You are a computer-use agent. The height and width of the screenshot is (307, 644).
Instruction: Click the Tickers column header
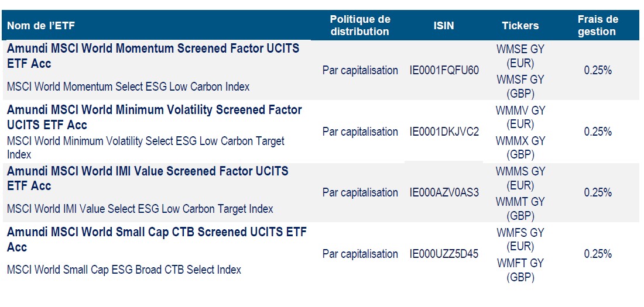tap(520, 26)
